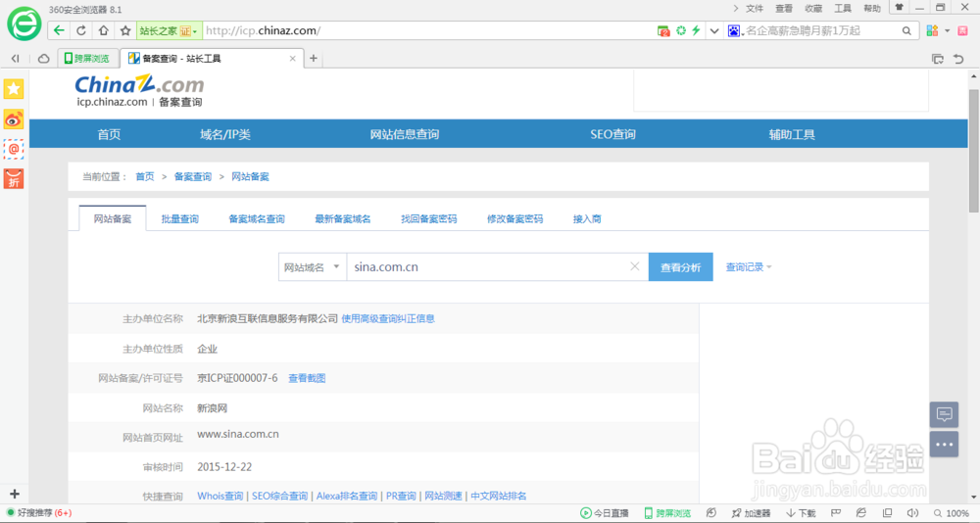This screenshot has height=523, width=980.
Task: Select the 接入商 tab
Action: 587,218
